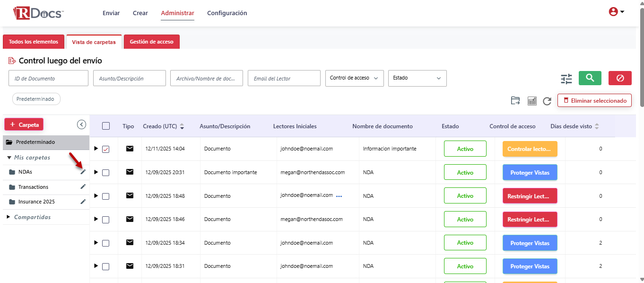This screenshot has width=644, height=283.
Task: Click the refresh list icon
Action: pos(547,101)
